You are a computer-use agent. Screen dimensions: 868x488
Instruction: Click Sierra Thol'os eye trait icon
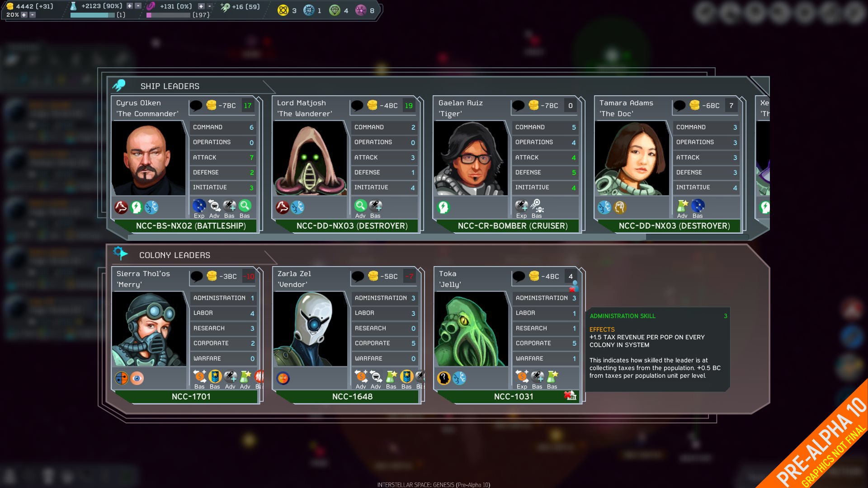[x=137, y=378]
